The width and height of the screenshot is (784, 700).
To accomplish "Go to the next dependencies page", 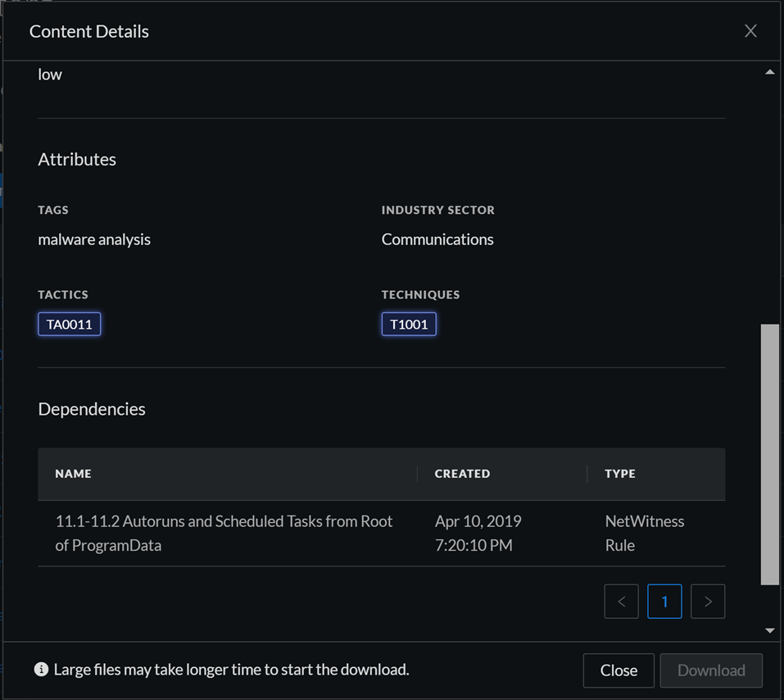I will (708, 602).
